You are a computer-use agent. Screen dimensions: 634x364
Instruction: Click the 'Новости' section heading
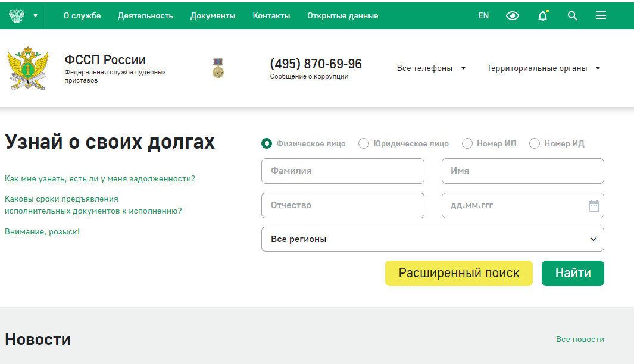(x=38, y=340)
